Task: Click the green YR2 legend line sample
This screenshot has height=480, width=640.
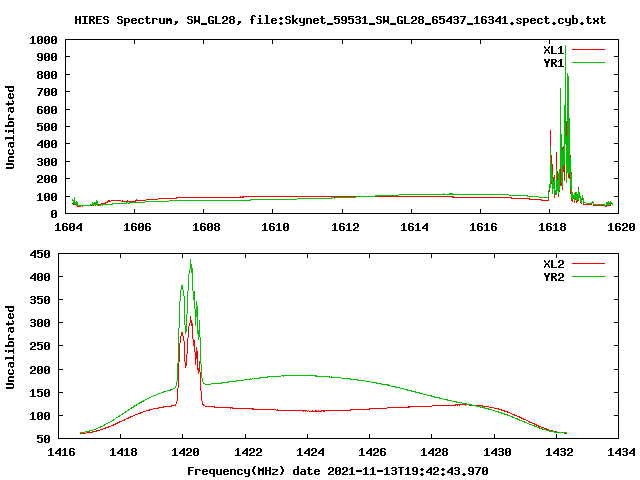Action: [588, 277]
